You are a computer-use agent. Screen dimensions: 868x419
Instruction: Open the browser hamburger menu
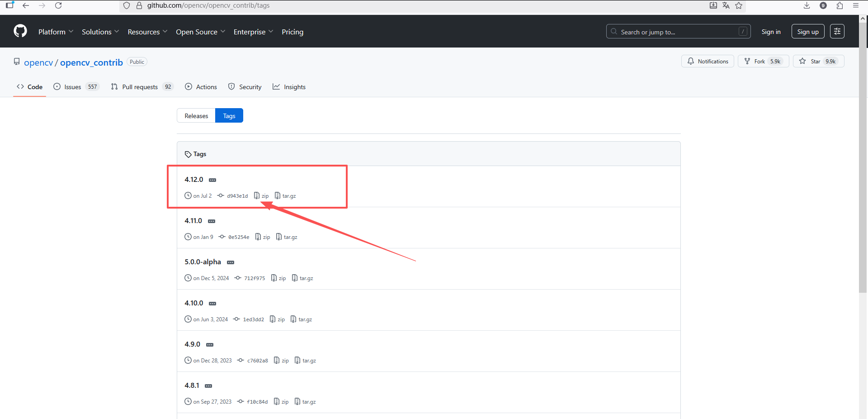point(856,5)
